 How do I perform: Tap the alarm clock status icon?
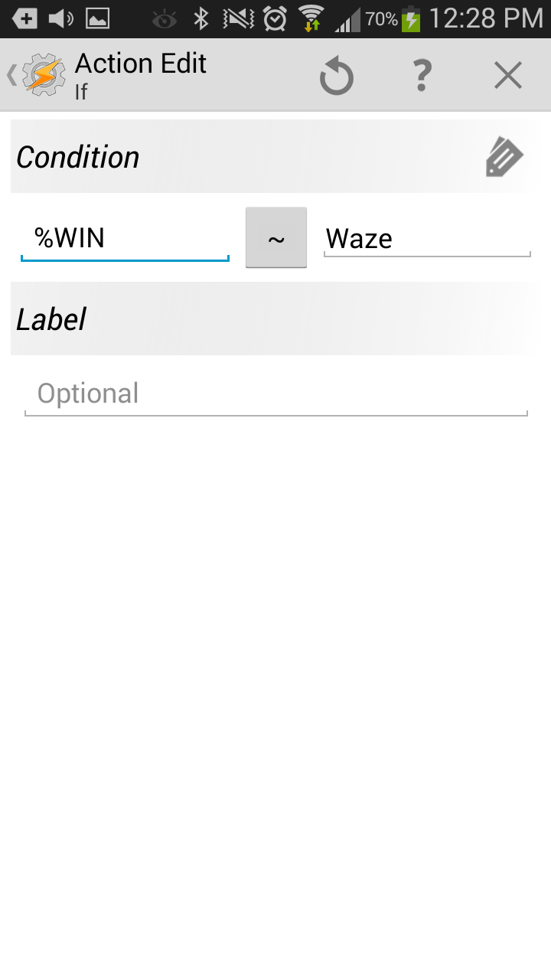tap(275, 18)
